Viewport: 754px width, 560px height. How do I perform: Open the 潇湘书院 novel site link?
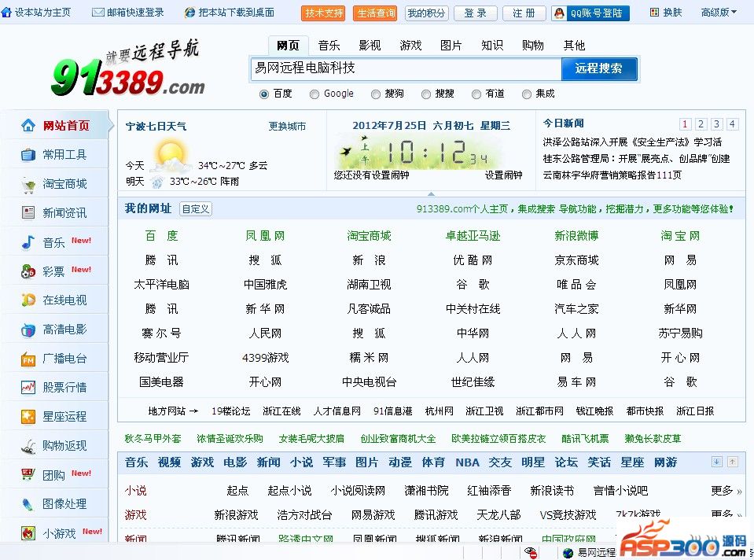426,491
